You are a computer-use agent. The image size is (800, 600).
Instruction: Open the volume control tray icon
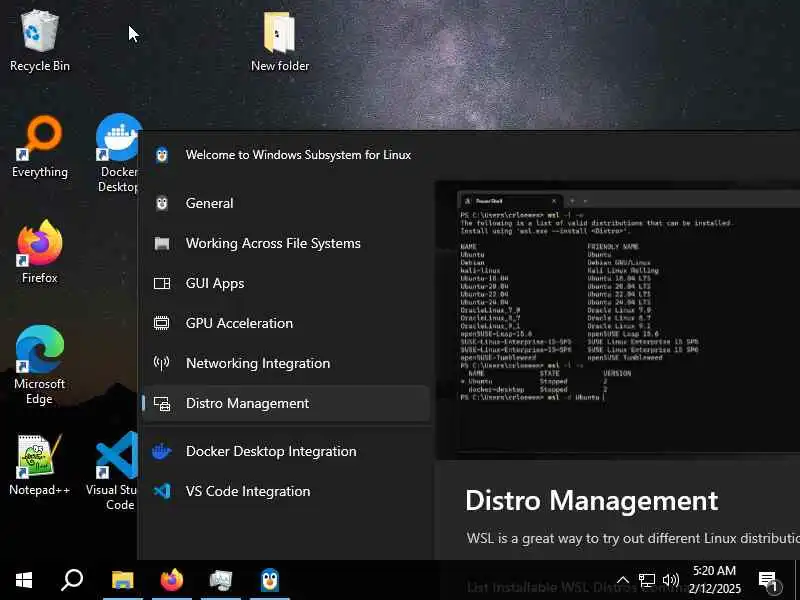671,580
